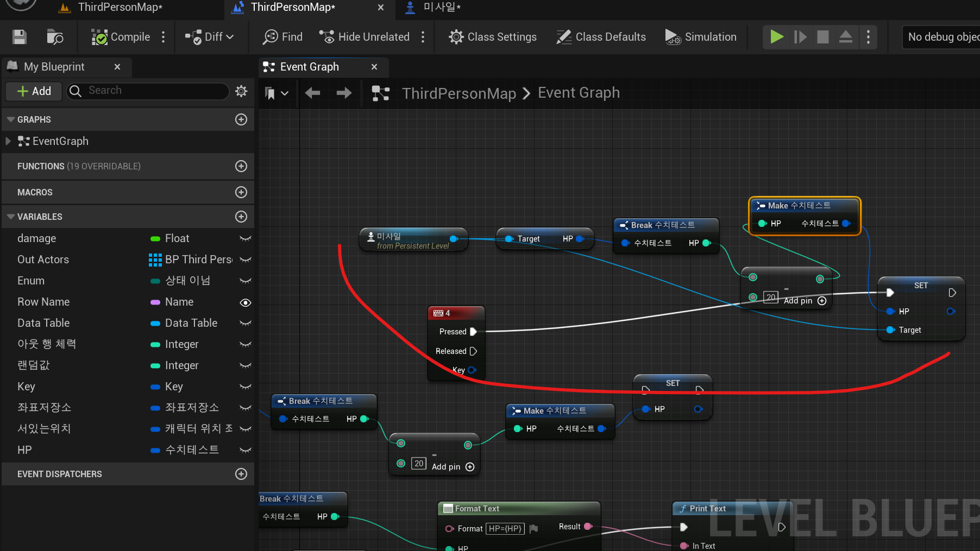
Task: Select the Event Graph tab
Action: [x=310, y=67]
